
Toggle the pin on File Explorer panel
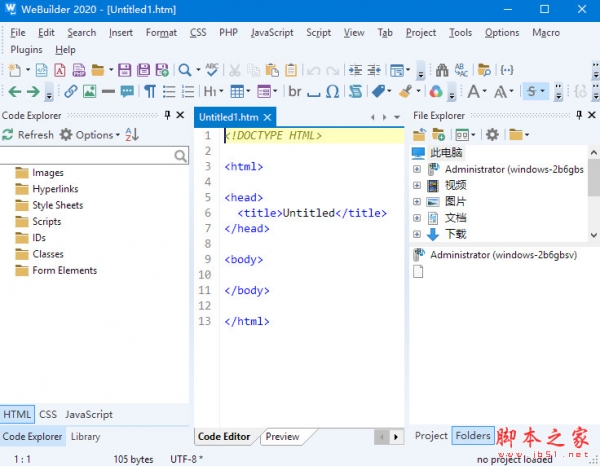pyautogui.click(x=577, y=116)
